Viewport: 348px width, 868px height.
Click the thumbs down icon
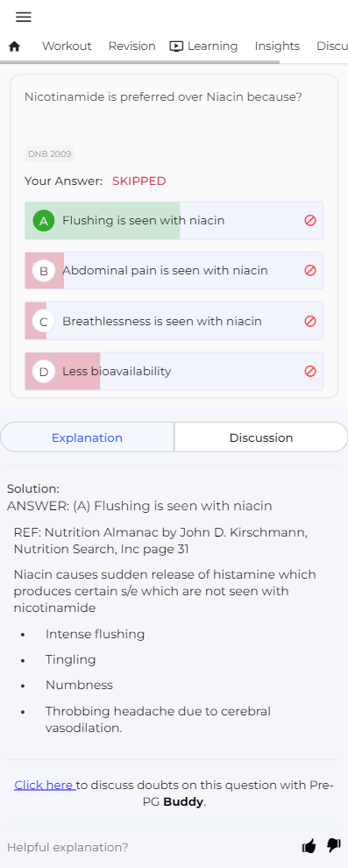click(x=334, y=845)
